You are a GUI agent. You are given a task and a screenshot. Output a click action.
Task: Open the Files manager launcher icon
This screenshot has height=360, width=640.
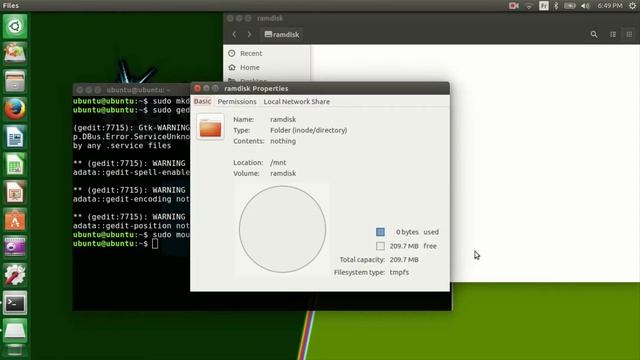15,81
